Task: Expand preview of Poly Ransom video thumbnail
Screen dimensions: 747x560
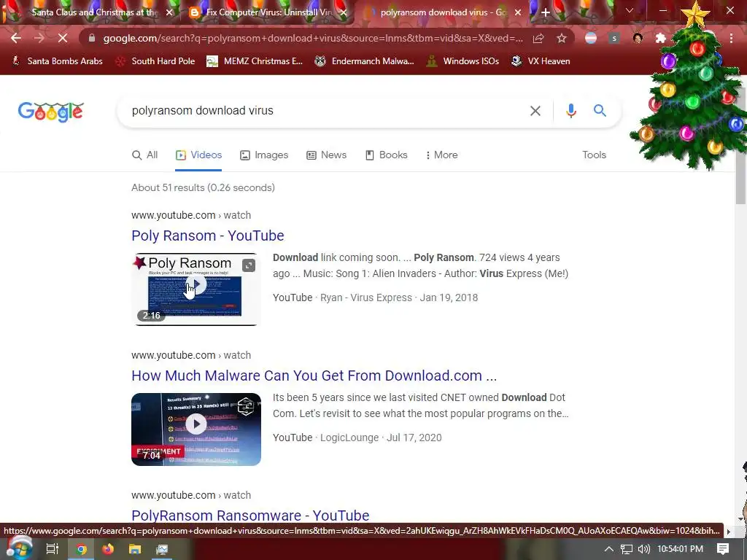Action: click(248, 265)
